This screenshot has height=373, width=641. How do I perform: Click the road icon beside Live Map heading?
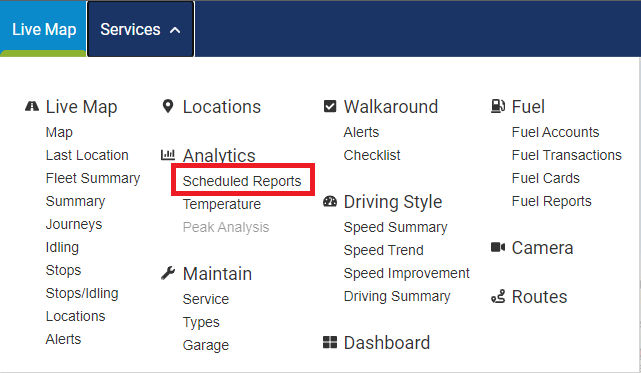tap(32, 106)
